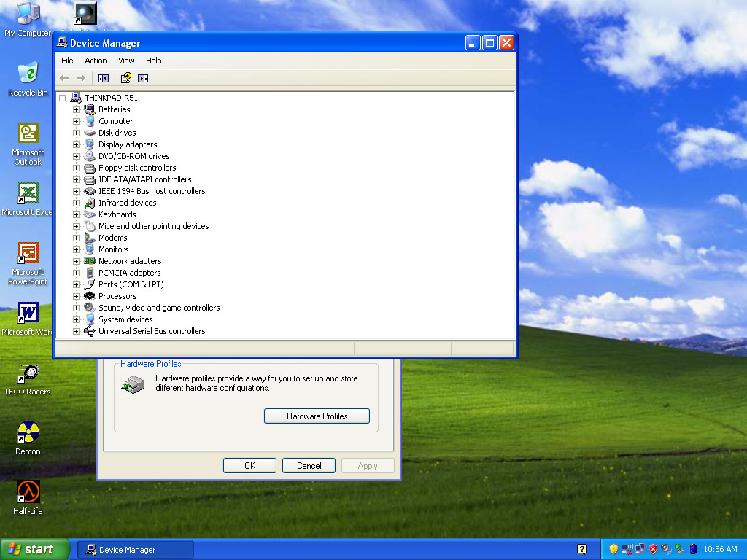
Task: Select the Keyboards tree label
Action: click(117, 214)
